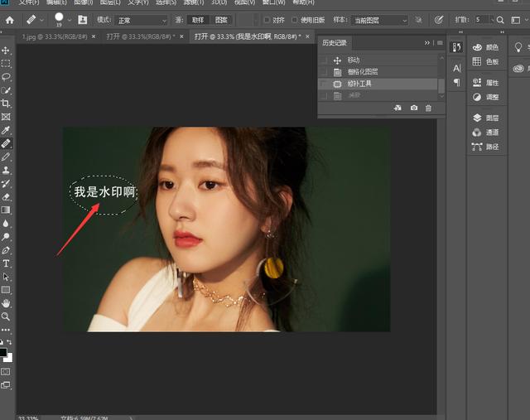Select the Pen tool

tap(6, 250)
